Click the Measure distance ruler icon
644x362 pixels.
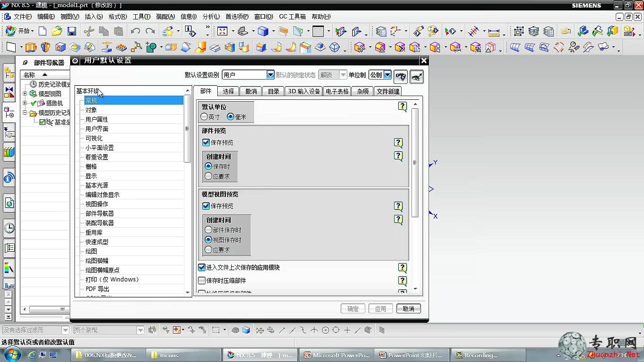pos(494,32)
